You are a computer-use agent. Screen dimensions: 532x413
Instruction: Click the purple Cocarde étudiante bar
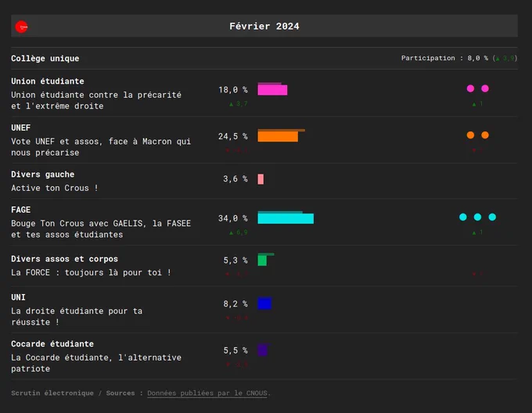point(263,350)
